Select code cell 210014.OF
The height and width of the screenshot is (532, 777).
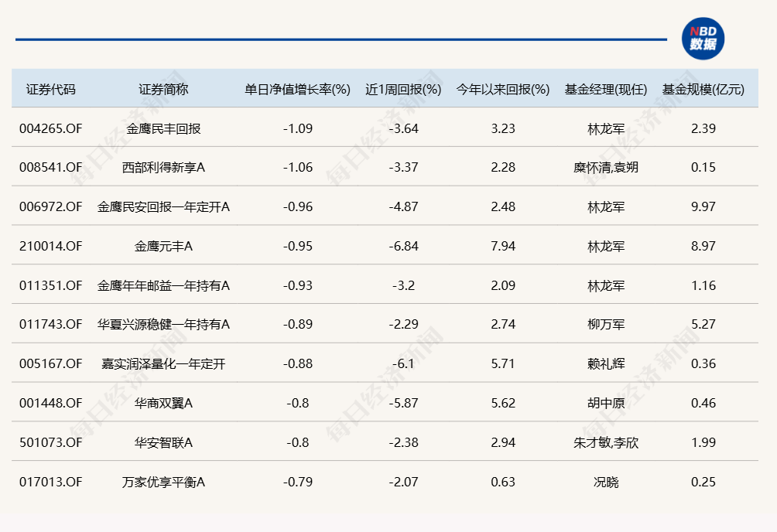click(50, 246)
